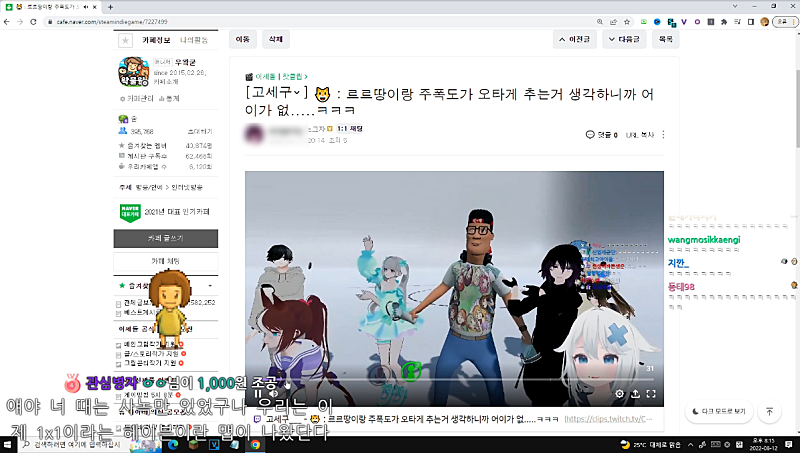Mute the tab via its speaker icon
Screen dimensions: 800x453
click(x=86, y=7)
